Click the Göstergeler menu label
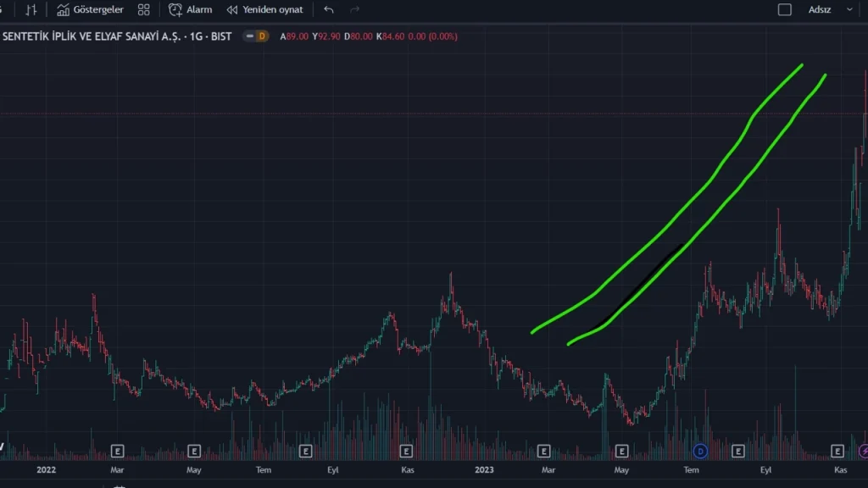The width and height of the screenshot is (868, 488). point(98,10)
